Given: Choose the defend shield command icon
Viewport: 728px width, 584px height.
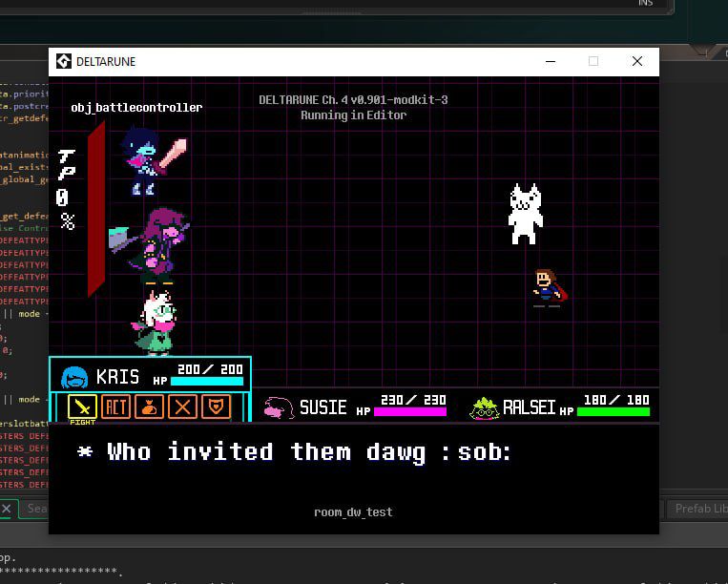Looking at the screenshot, I should pos(216,407).
